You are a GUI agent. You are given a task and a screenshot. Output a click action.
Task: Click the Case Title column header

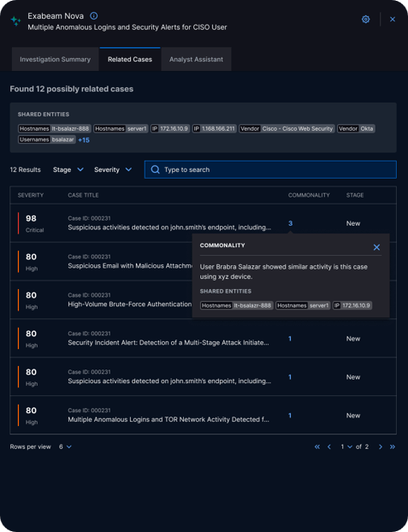coord(83,195)
